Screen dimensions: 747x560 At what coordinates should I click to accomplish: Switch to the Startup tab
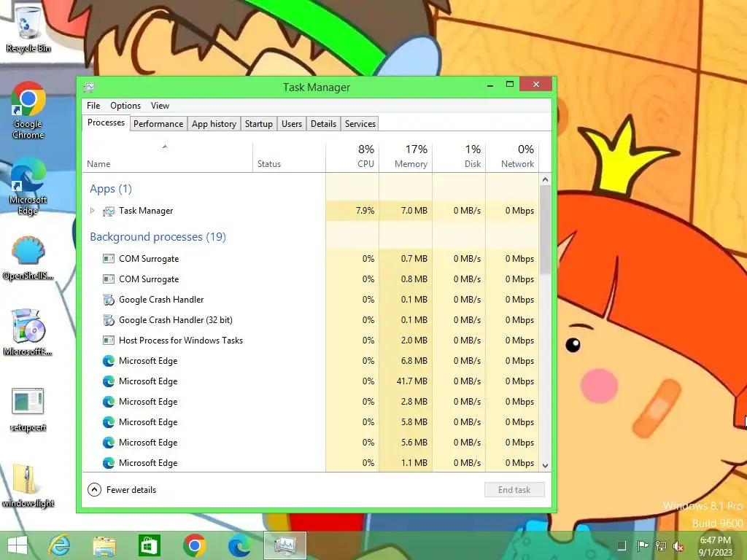(259, 124)
